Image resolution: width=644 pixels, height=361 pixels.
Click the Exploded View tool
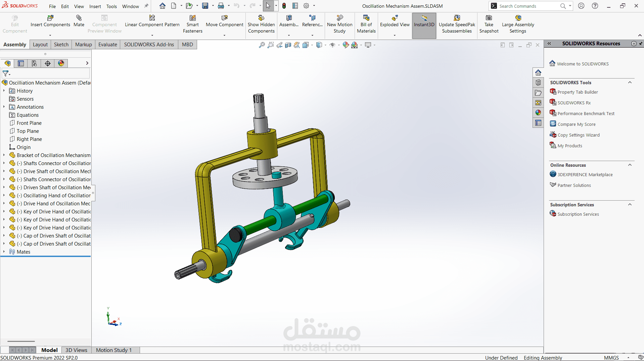pyautogui.click(x=395, y=21)
